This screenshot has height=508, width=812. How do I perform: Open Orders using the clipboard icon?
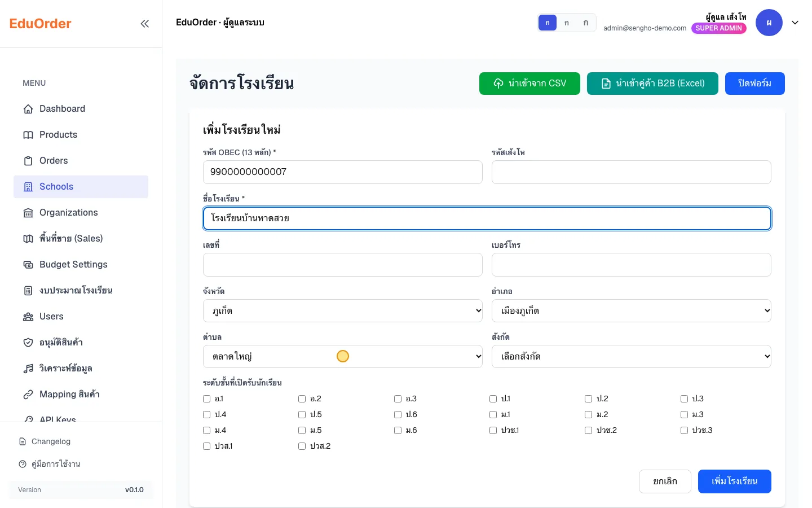28,161
